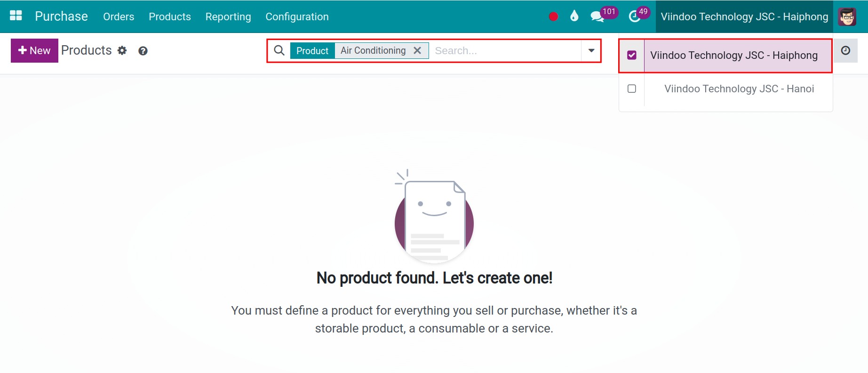
Task: Open the Reporting menu
Action: click(x=228, y=16)
